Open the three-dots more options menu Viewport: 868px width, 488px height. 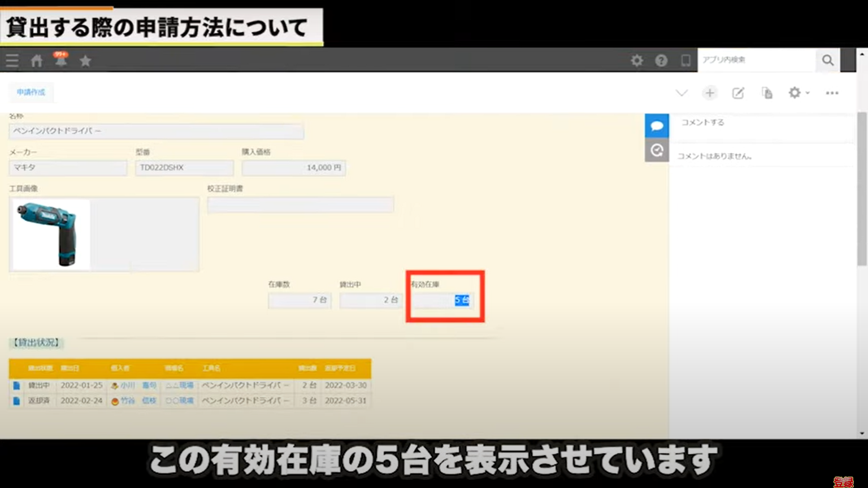point(832,93)
